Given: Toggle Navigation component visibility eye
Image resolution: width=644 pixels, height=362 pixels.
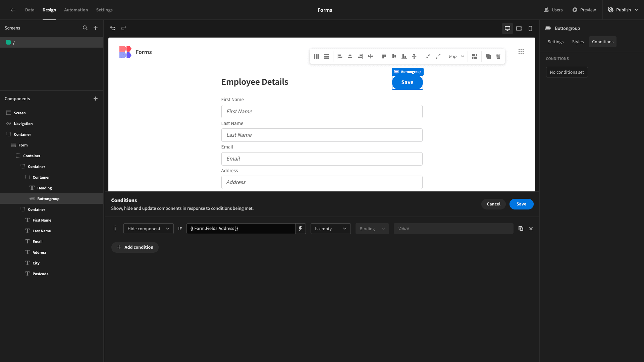Looking at the screenshot, I should click(9, 123).
